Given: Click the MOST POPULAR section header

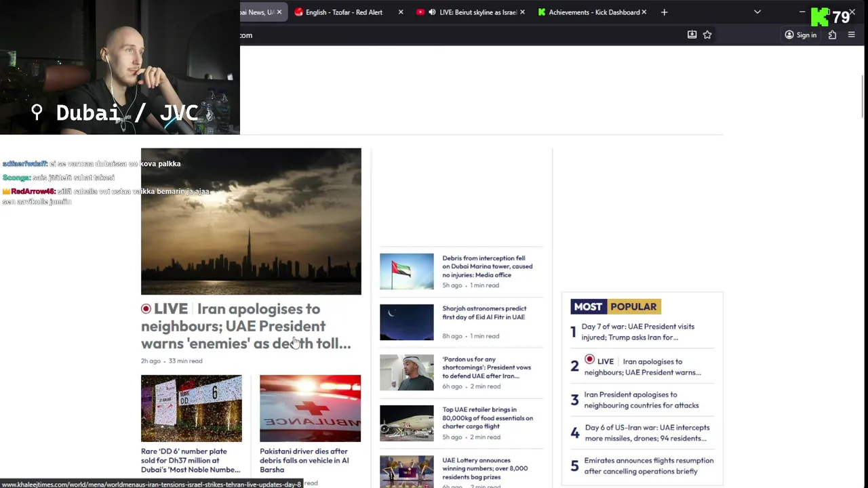Looking at the screenshot, I should 616,306.
